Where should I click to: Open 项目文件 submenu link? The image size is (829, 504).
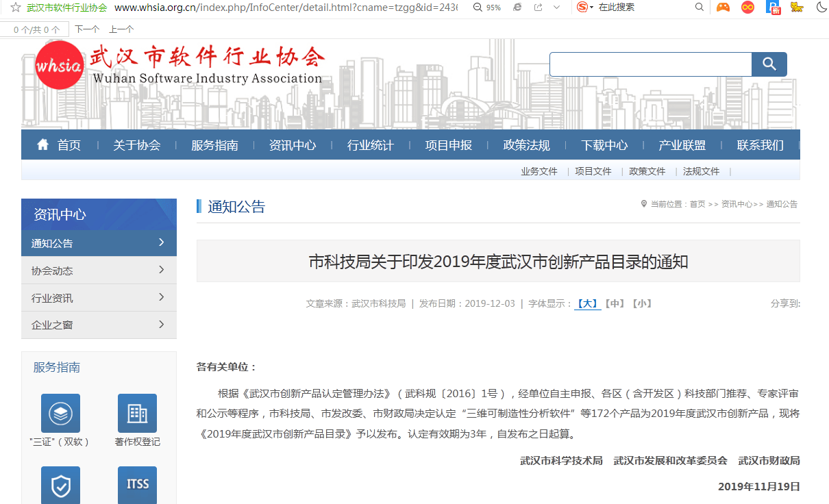(x=593, y=171)
